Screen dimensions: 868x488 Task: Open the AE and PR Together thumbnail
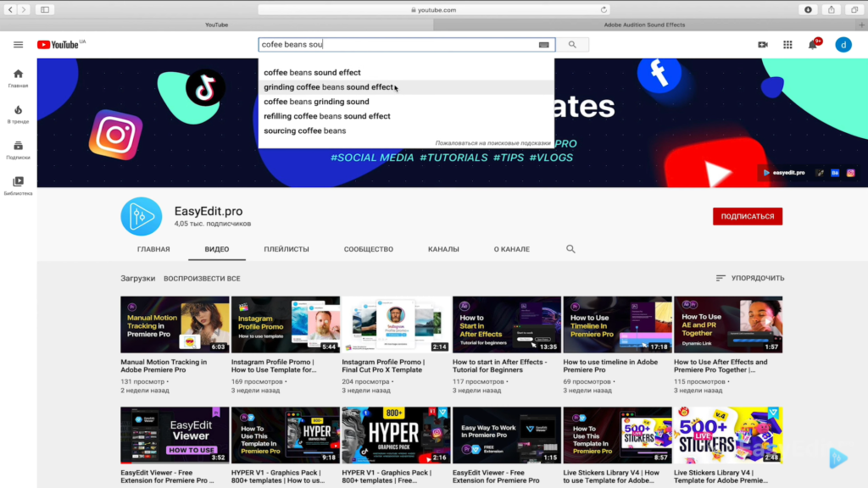pos(728,324)
